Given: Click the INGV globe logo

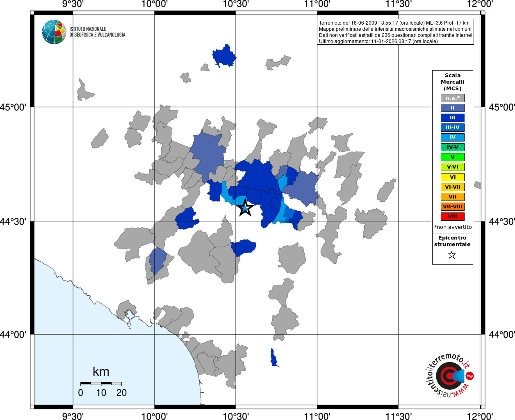Looking at the screenshot, I should [x=54, y=32].
